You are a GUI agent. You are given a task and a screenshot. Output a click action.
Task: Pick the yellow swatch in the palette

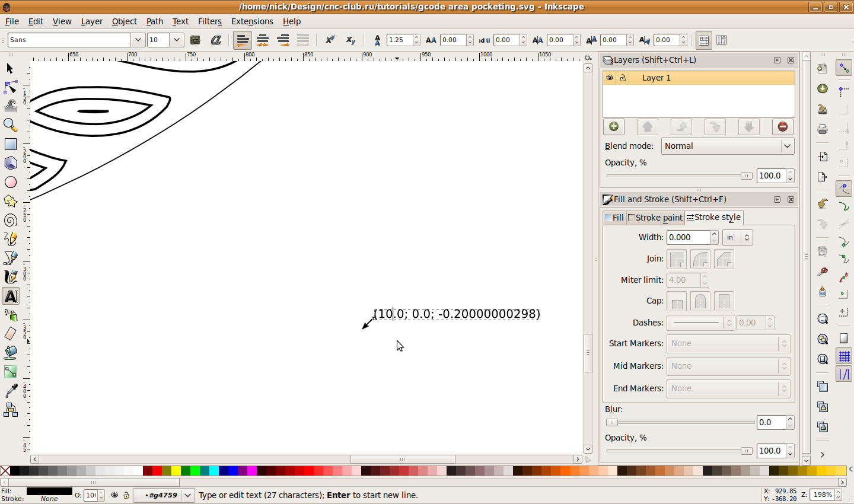click(x=176, y=471)
